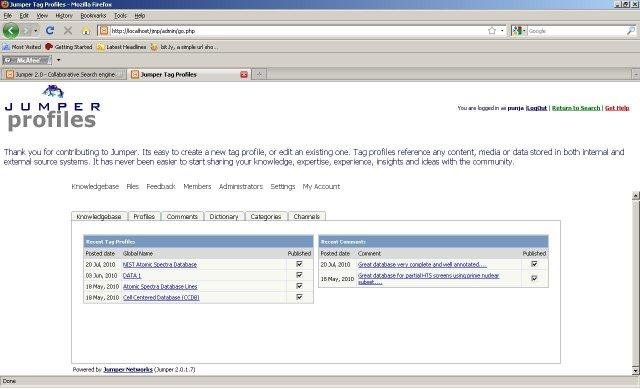Open the Edit menu
The height and width of the screenshot is (389, 640).
click(24, 16)
